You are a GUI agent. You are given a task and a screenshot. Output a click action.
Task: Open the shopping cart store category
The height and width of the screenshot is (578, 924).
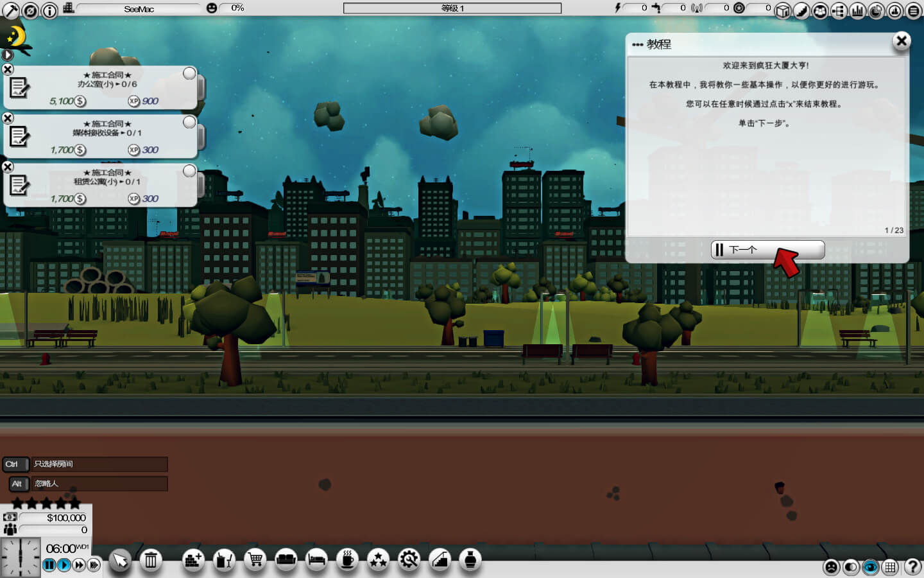tap(255, 560)
